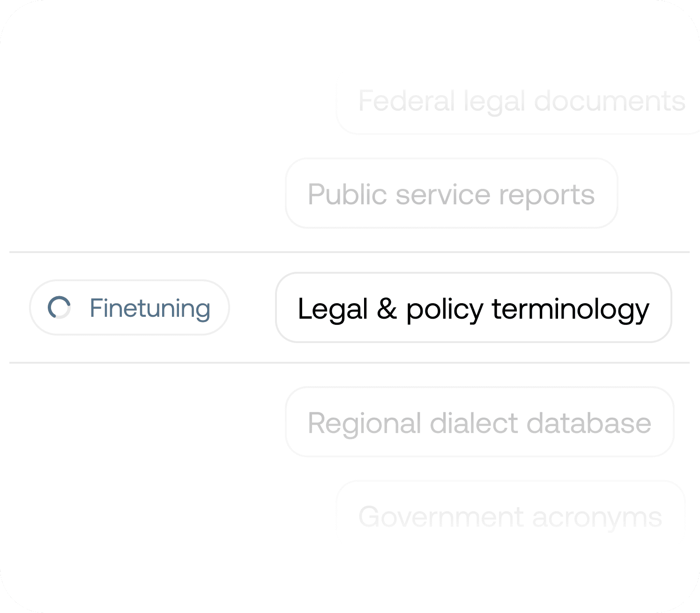Click the word "terminology" in the active chip
The width and height of the screenshot is (700, 613).
click(x=571, y=309)
